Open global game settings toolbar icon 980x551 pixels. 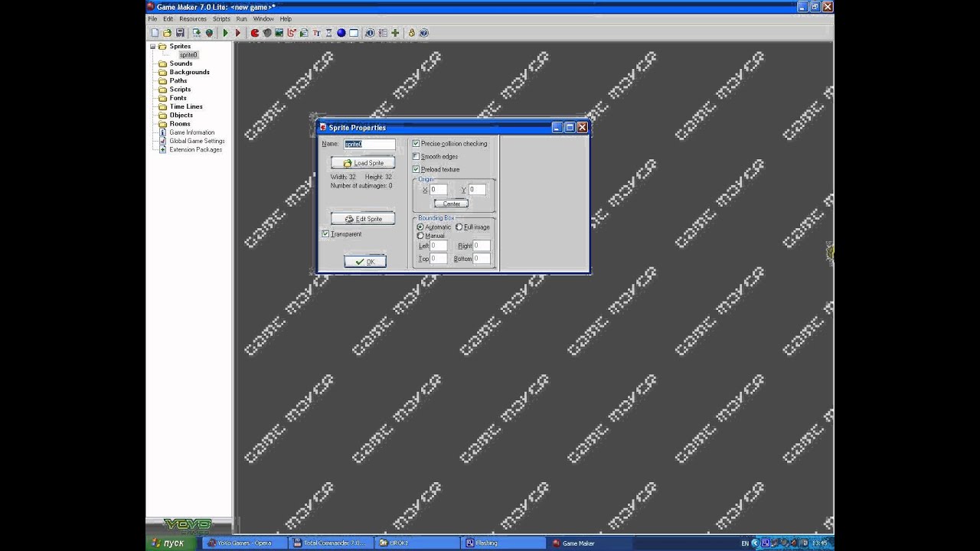(x=382, y=33)
